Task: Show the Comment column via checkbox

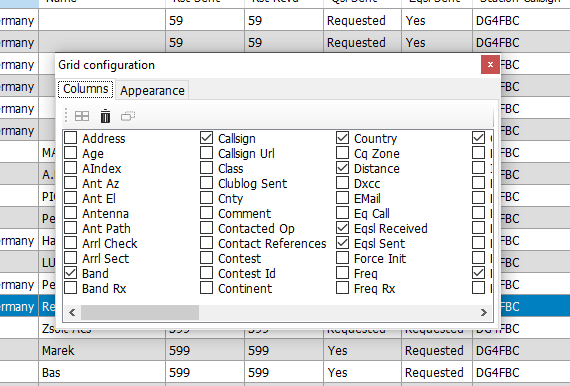Action: pyautogui.click(x=206, y=213)
